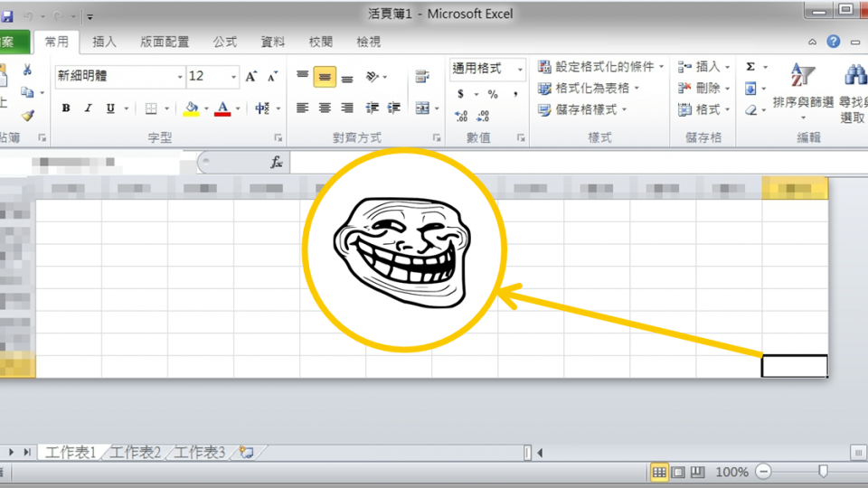This screenshot has height=488, width=868.
Task: Click the Format Painter brush icon
Action: coord(27,115)
